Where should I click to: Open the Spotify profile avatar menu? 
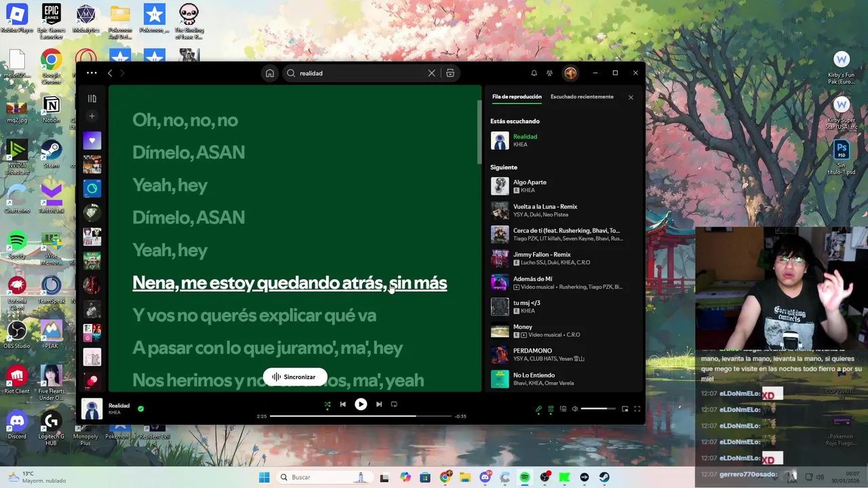coord(570,73)
